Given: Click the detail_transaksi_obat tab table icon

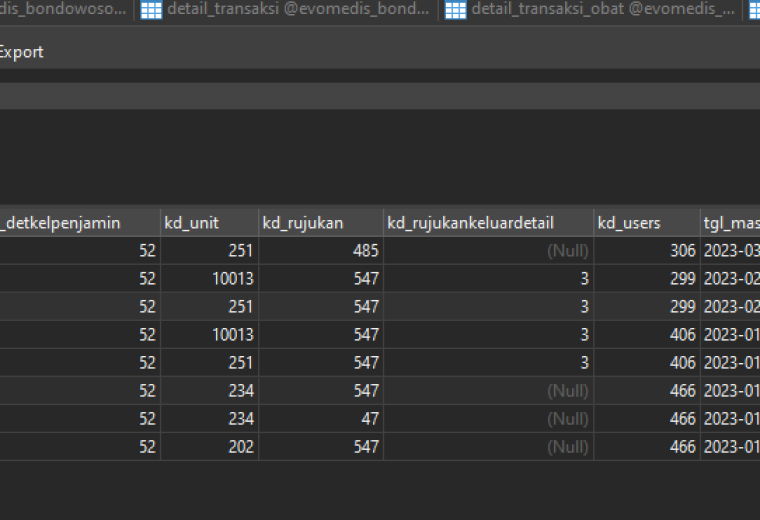Looking at the screenshot, I should (456, 10).
